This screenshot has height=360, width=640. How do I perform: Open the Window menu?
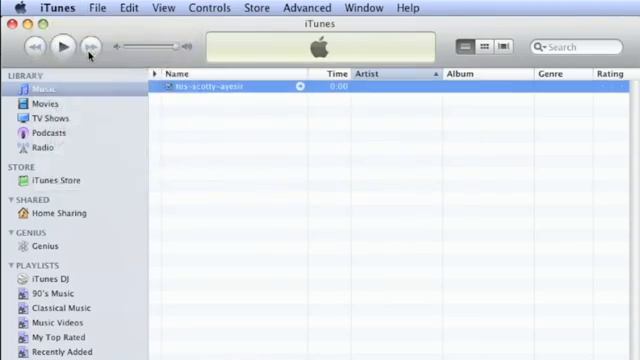[364, 8]
